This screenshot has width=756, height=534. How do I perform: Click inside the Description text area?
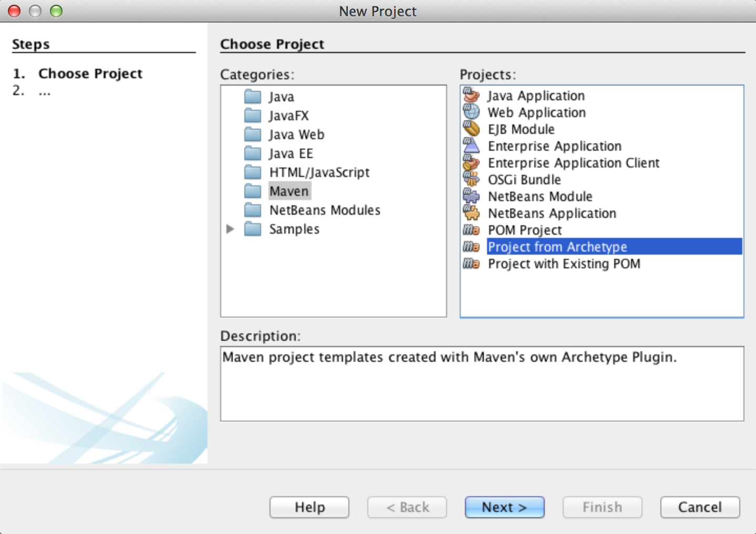point(482,389)
